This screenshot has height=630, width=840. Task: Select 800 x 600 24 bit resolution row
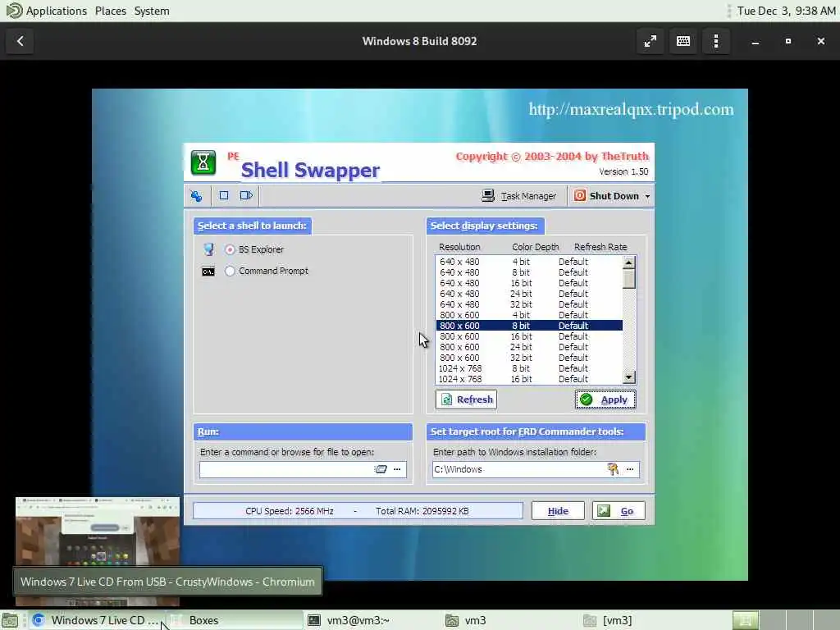pos(529,347)
